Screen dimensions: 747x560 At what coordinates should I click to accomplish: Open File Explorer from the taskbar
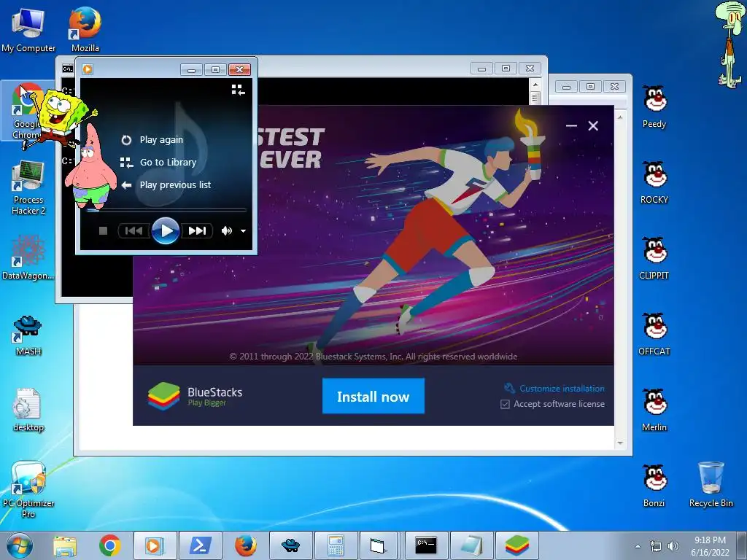[65, 545]
